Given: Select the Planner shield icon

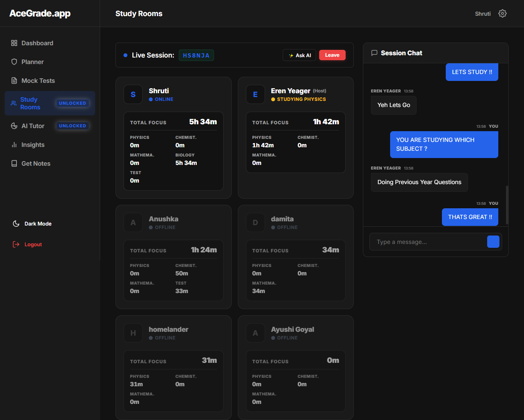Looking at the screenshot, I should point(14,62).
